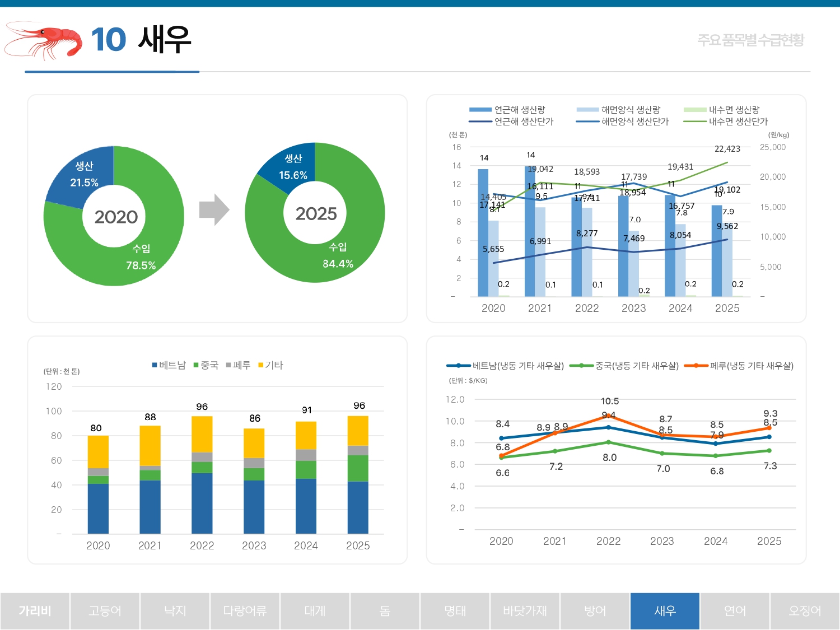
Task: Click the 베트남 legend entry in import chart
Action: pyautogui.click(x=169, y=365)
